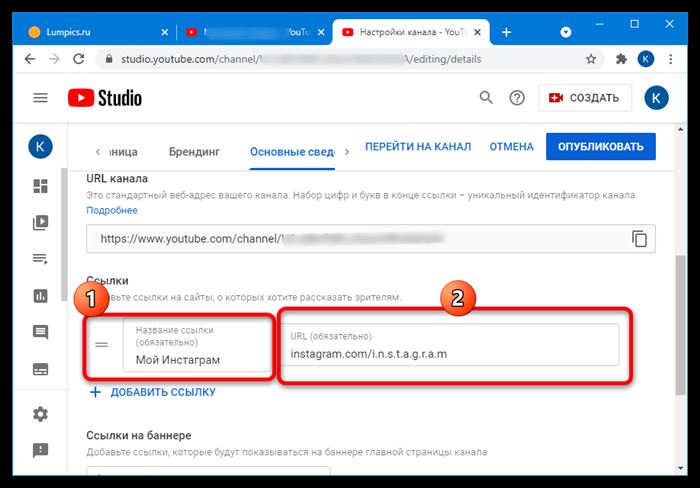
Task: Open the account avatar in Studio header
Action: coord(656,98)
